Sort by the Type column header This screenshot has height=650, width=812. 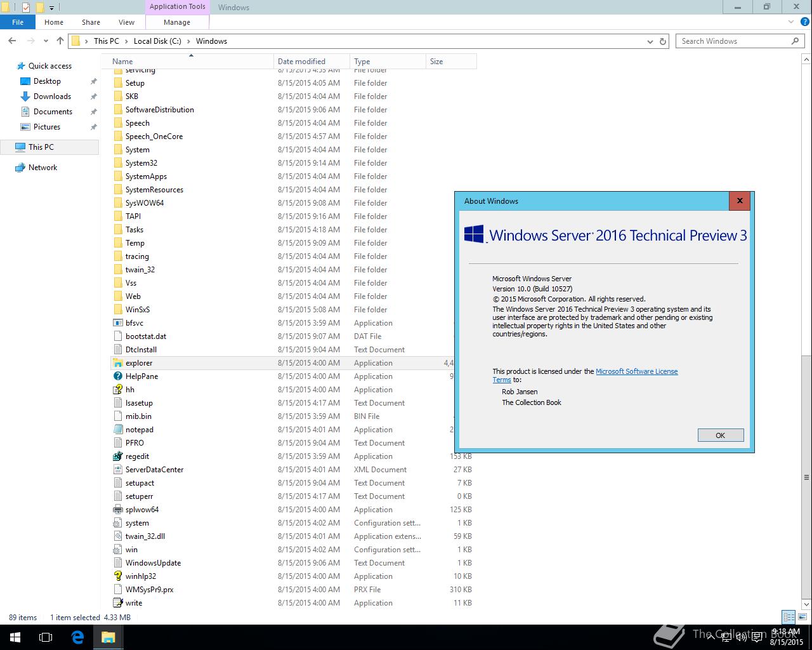[x=388, y=62]
